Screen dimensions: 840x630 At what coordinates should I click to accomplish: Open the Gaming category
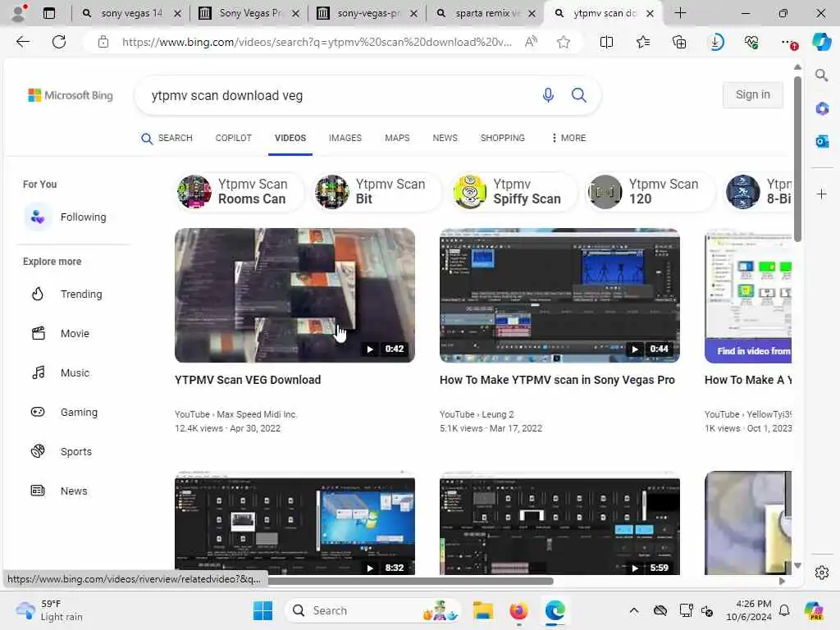click(64, 412)
